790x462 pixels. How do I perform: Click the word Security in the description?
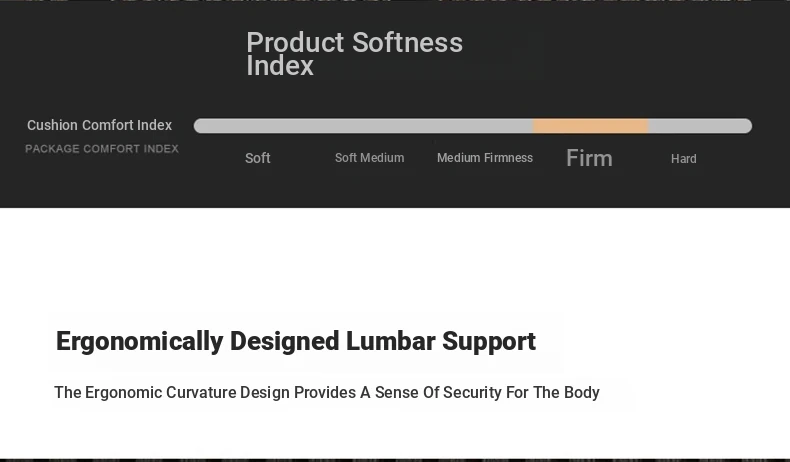click(x=473, y=392)
